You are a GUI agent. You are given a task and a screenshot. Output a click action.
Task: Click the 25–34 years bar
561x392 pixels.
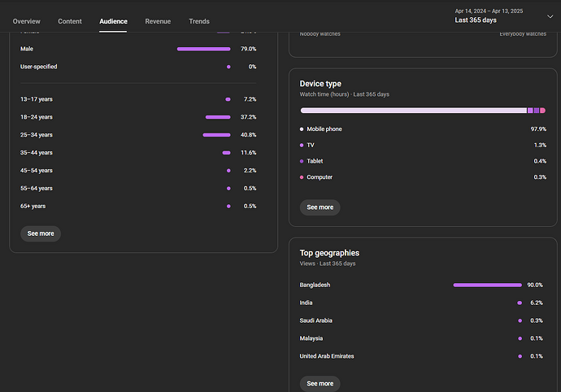(216, 135)
